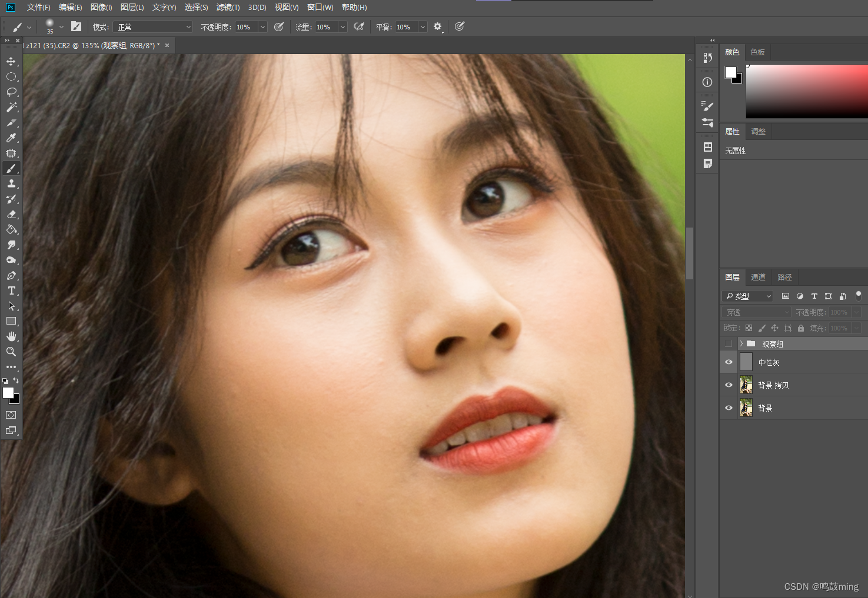868x598 pixels.
Task: Switch to the 路径 tab
Action: tap(784, 277)
